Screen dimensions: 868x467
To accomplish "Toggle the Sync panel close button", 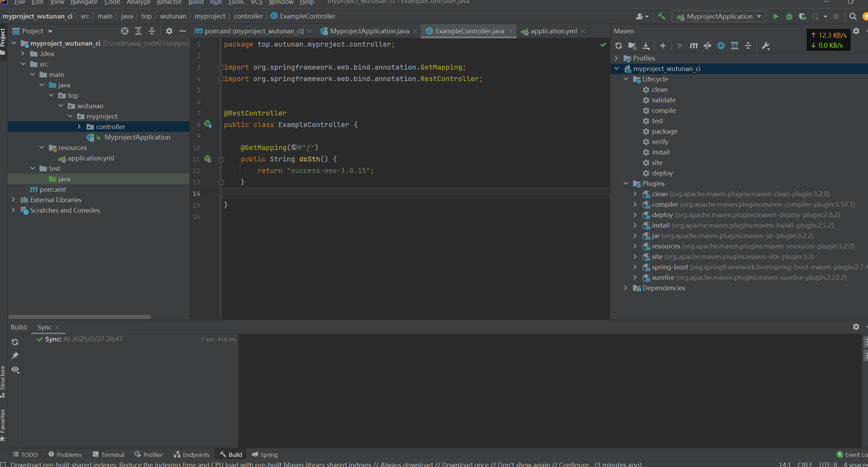I will [57, 327].
